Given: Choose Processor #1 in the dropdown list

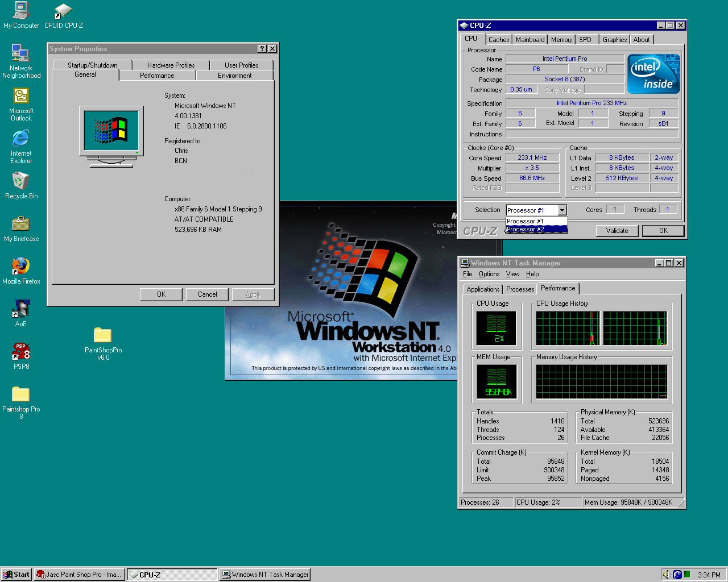Looking at the screenshot, I should (536, 221).
